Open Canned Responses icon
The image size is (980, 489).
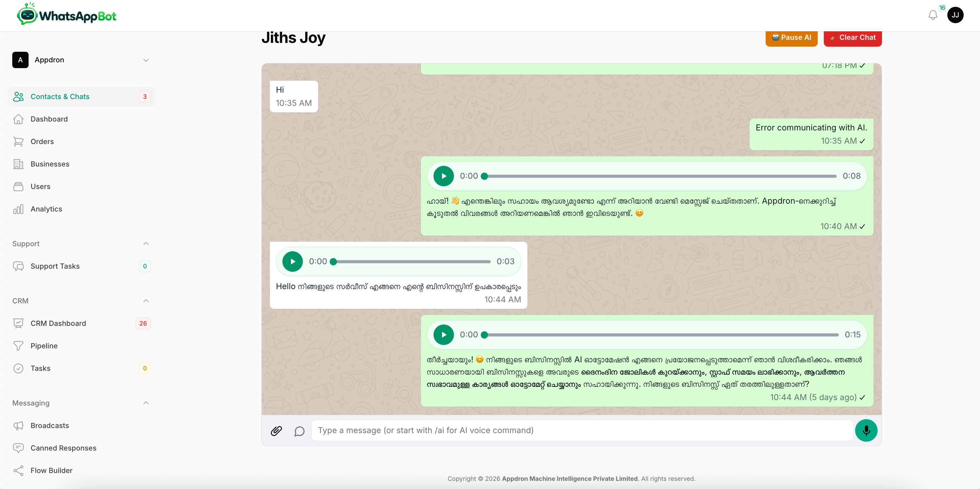(x=18, y=448)
